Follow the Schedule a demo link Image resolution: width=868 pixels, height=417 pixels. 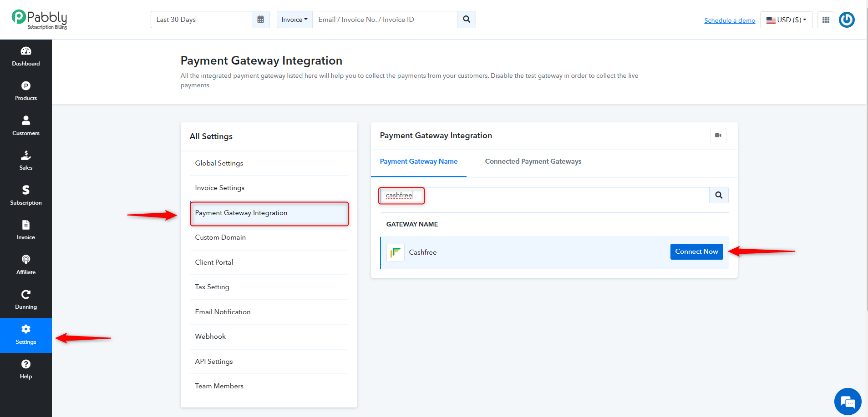(730, 20)
